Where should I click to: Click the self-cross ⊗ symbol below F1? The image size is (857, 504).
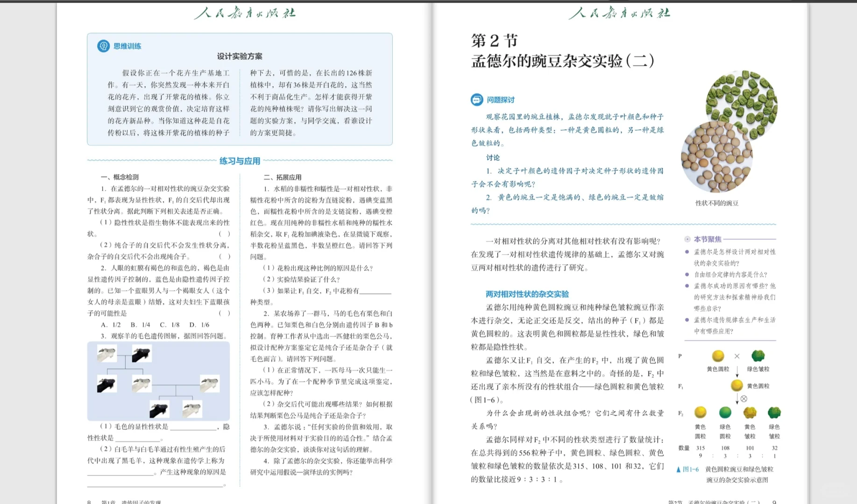(x=744, y=399)
